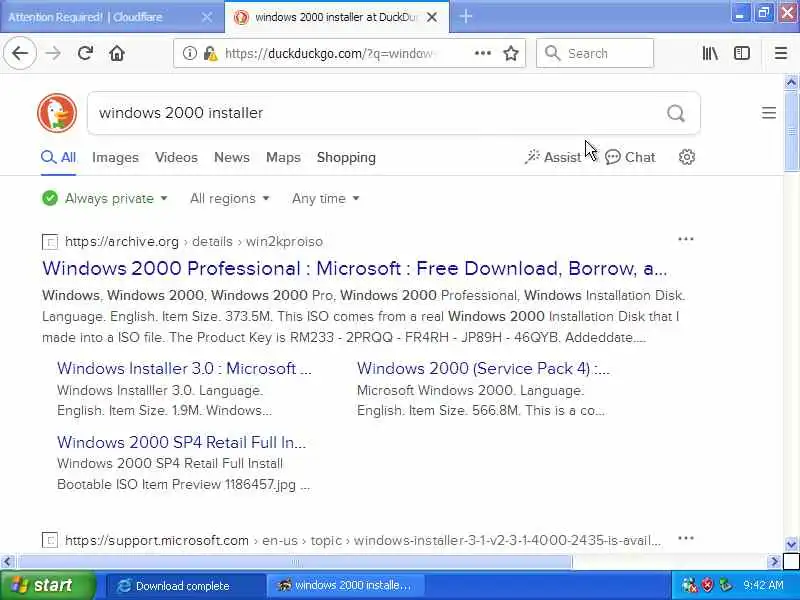Open the Assist feature
Screen dimensions: 800x600
point(553,157)
